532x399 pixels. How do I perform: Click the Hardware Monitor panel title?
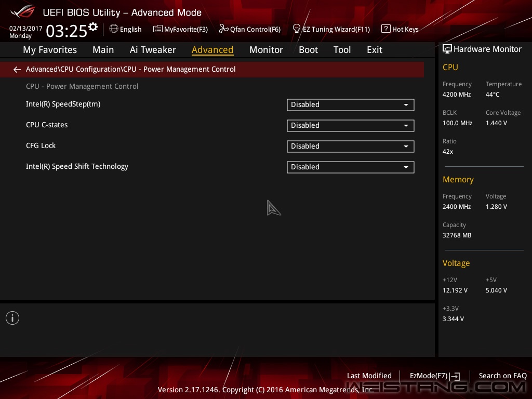click(x=487, y=49)
